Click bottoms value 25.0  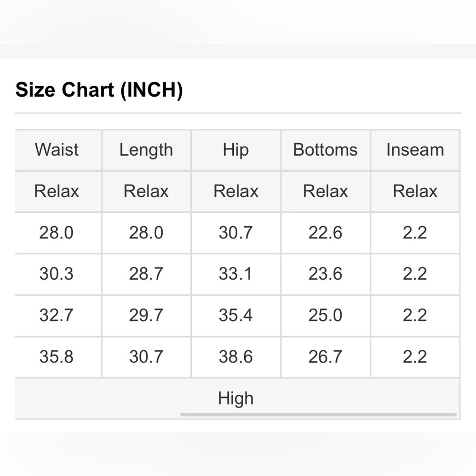(326, 315)
